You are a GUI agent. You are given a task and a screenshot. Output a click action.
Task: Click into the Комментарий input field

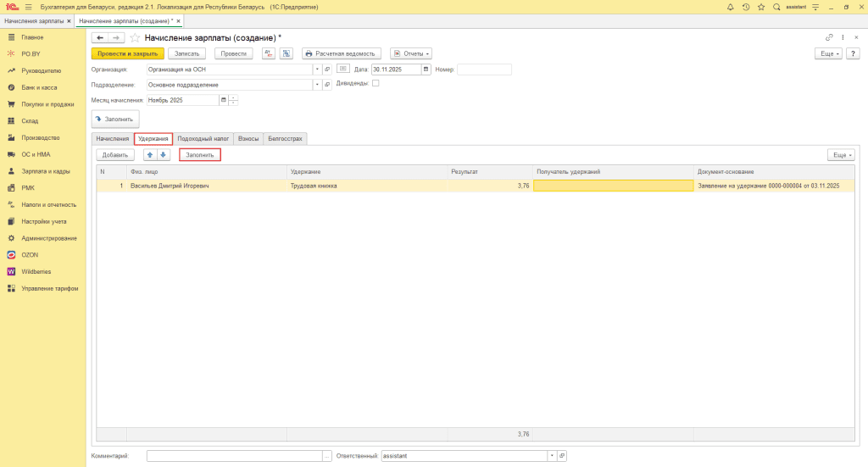(234, 456)
